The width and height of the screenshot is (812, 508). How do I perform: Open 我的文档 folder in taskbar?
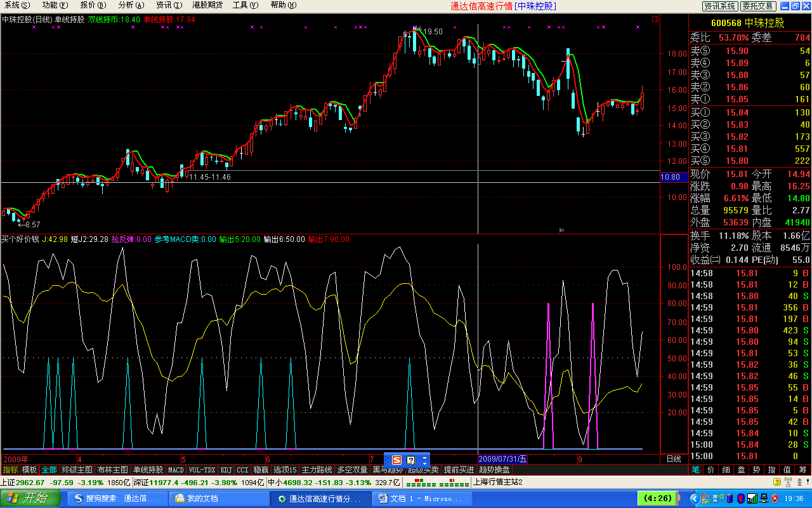(x=218, y=498)
